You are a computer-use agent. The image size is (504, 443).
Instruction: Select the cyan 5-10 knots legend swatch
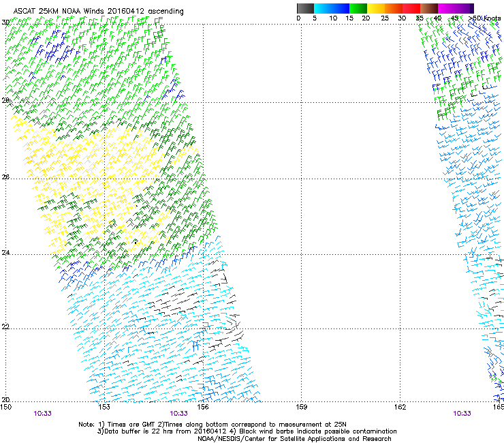click(x=322, y=8)
